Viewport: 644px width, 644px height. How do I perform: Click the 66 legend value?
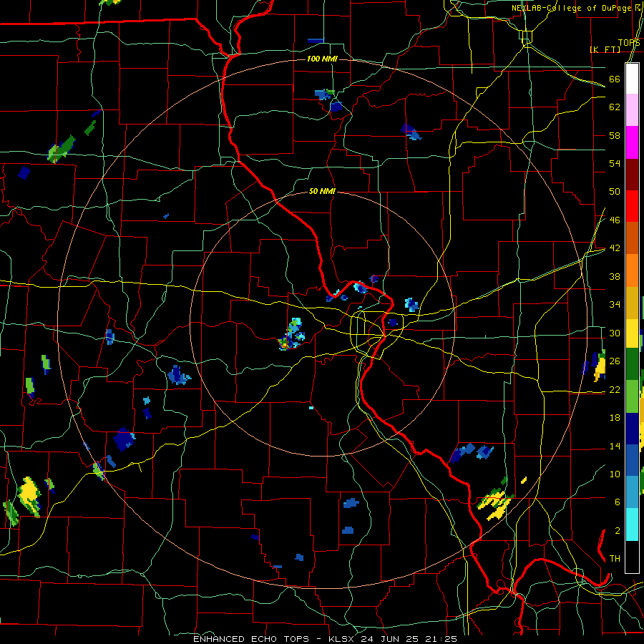615,79
